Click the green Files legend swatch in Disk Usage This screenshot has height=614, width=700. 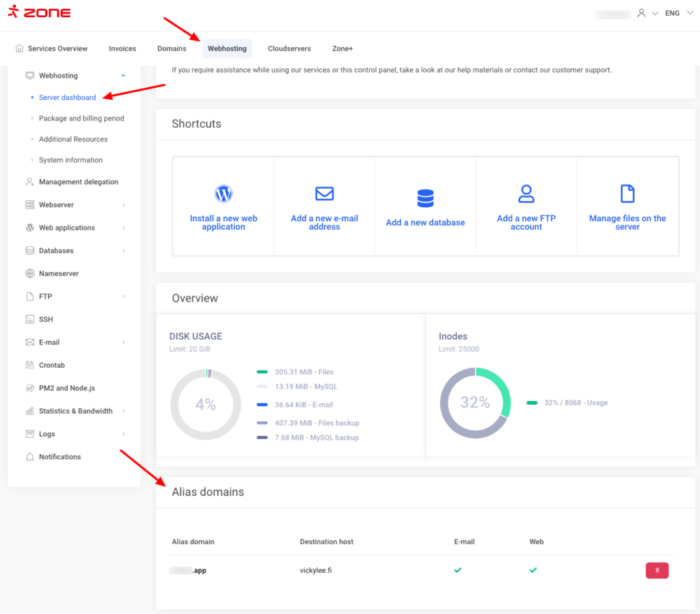(x=262, y=372)
